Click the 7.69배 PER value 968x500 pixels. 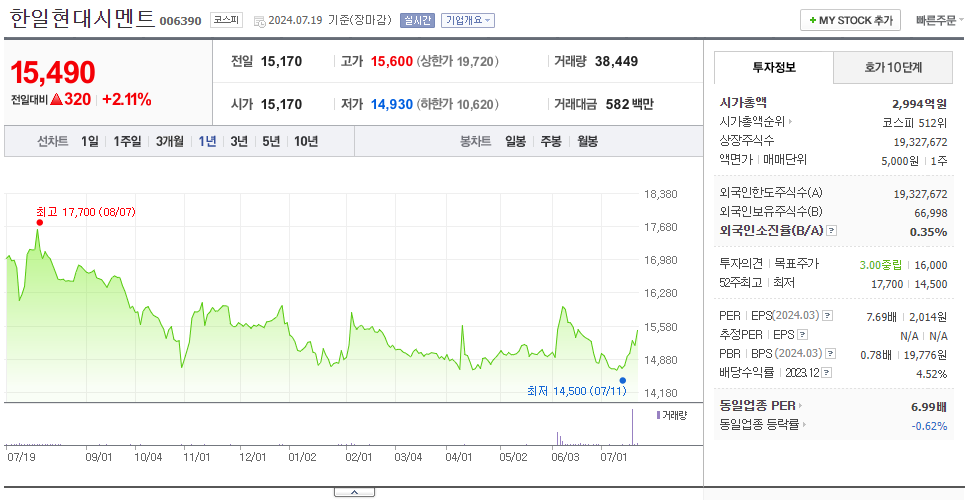(882, 317)
